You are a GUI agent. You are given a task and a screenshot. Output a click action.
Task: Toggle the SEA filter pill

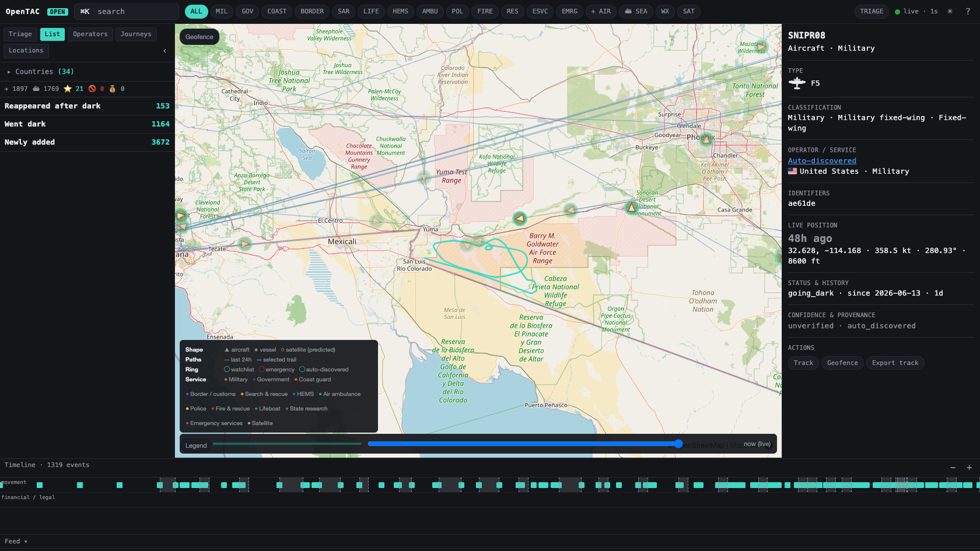click(x=636, y=11)
